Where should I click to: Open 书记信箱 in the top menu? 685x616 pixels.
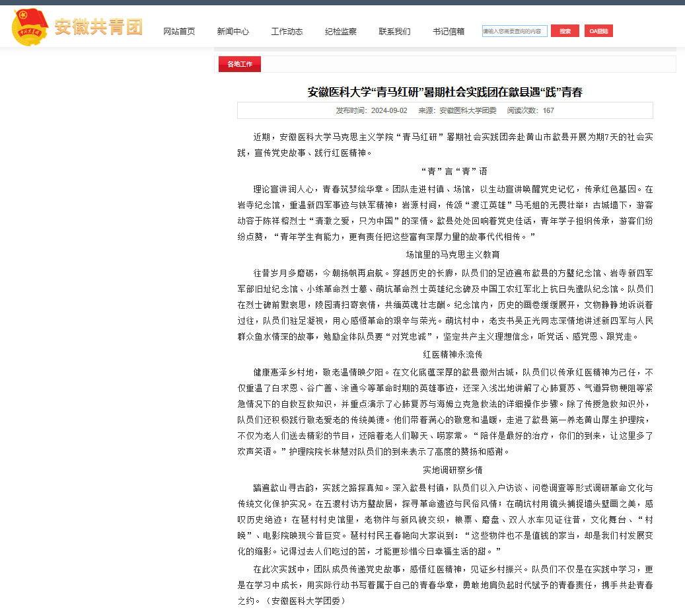click(x=449, y=31)
